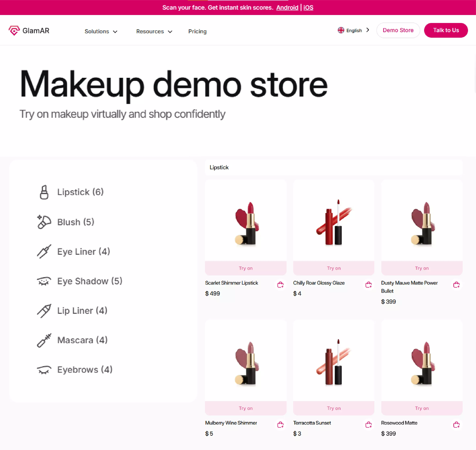The image size is (476, 450).
Task: Add Terracotta Sunset to cart
Action: tap(368, 425)
